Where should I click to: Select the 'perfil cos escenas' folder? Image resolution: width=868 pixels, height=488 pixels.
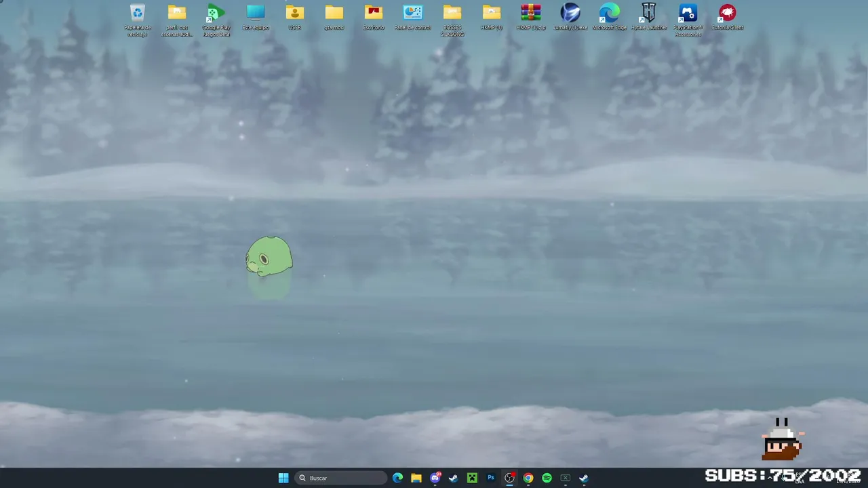point(176,20)
